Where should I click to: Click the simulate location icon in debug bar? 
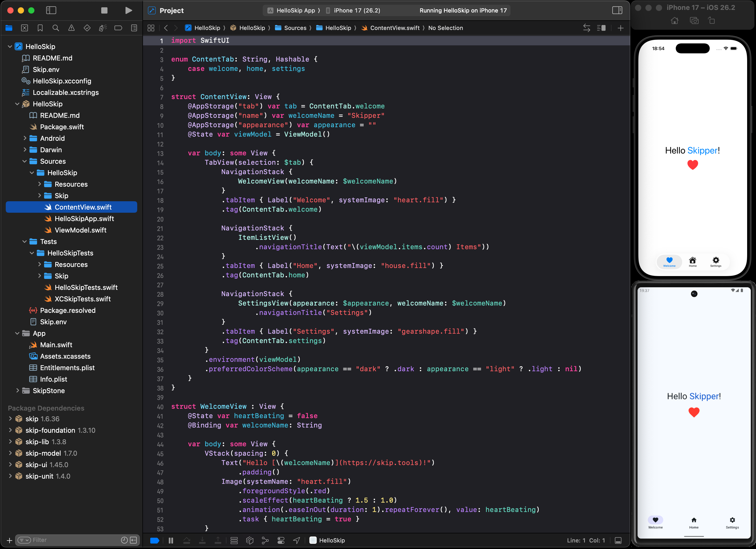pyautogui.click(x=297, y=540)
